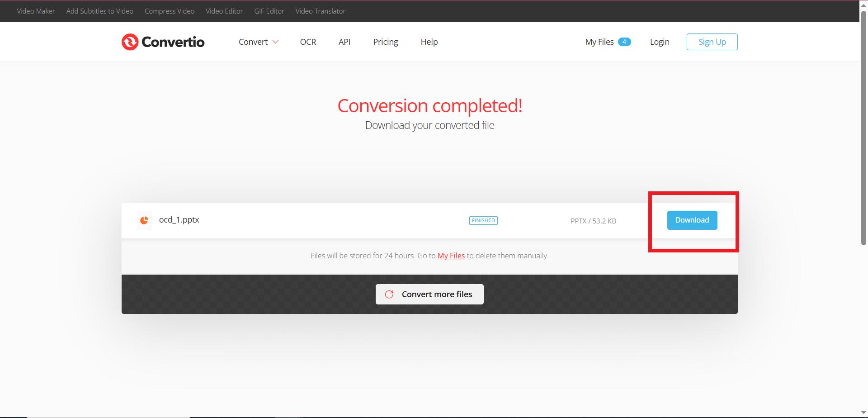
Task: Open the OCR menu item
Action: tap(308, 42)
